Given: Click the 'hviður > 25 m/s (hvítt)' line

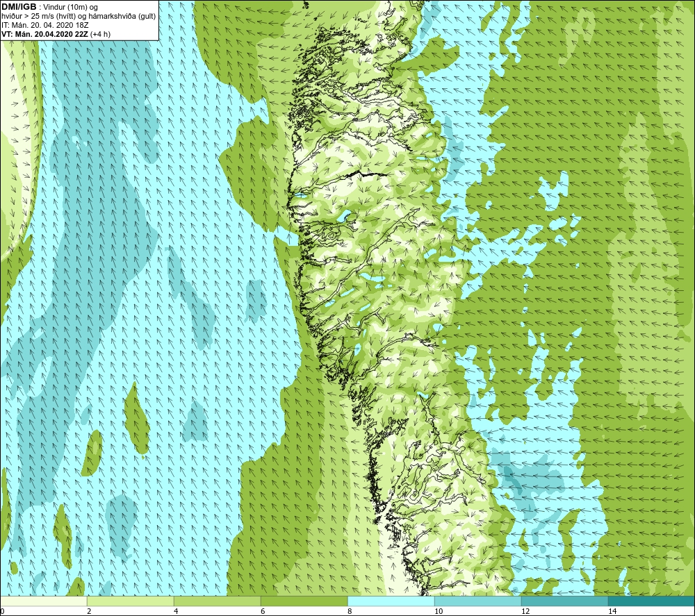Looking at the screenshot, I should pyautogui.click(x=79, y=17).
